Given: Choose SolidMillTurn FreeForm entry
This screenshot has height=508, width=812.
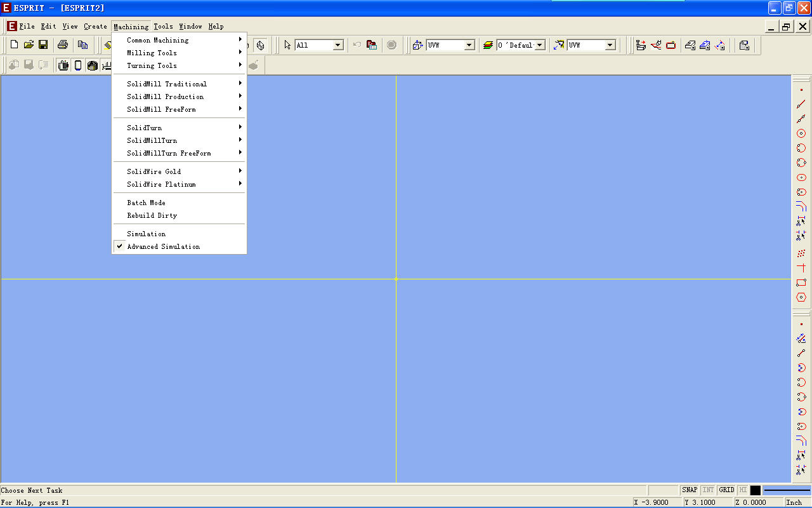Looking at the screenshot, I should point(179,153).
